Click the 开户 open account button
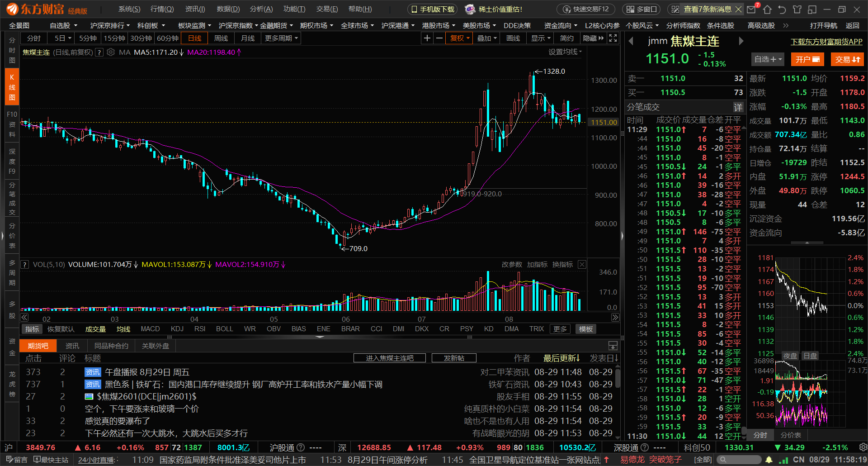 click(807, 59)
